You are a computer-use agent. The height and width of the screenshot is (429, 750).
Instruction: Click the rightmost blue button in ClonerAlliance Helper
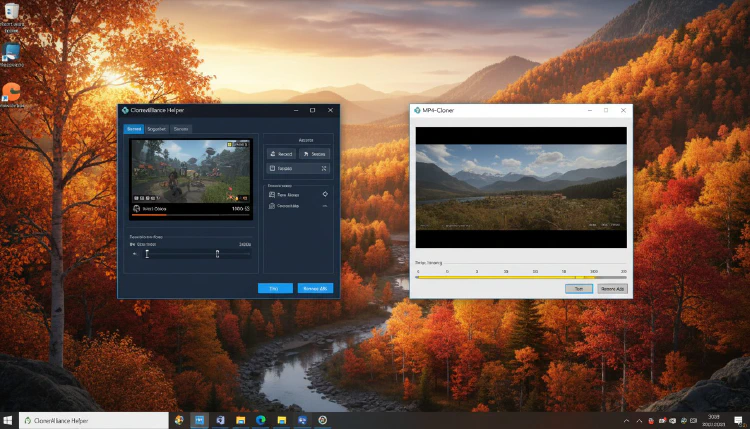(315, 288)
